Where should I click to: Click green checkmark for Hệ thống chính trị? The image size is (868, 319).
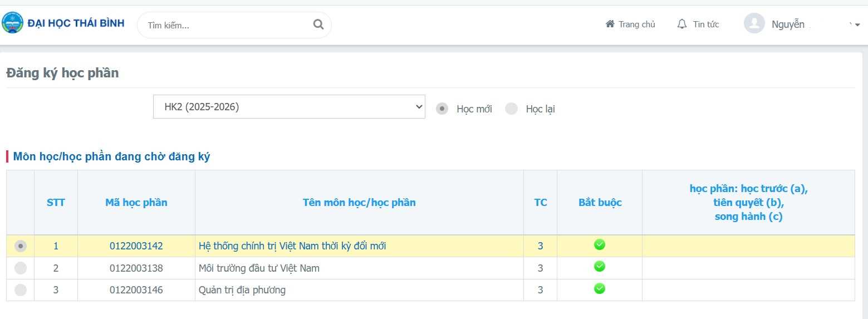(600, 244)
